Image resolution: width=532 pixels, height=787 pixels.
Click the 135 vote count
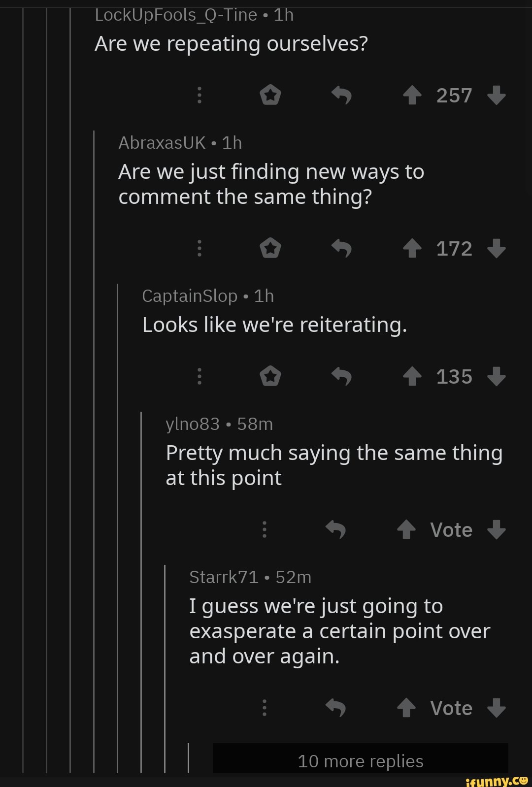(x=453, y=376)
